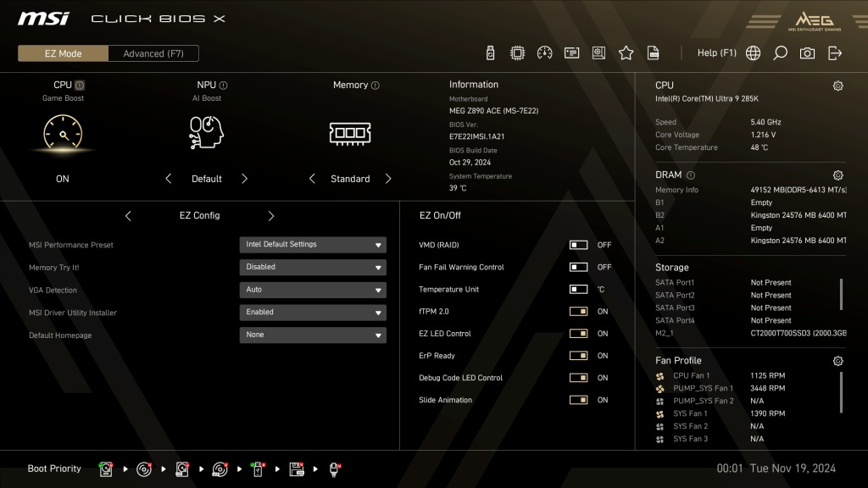Click the info icon beside CPU heading
Screen dimensions: 868x488
coord(80,86)
